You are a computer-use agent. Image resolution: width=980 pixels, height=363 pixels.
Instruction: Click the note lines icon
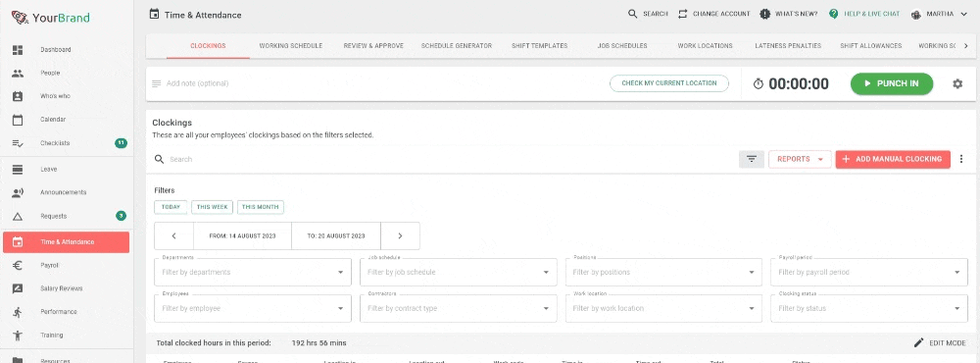[156, 83]
